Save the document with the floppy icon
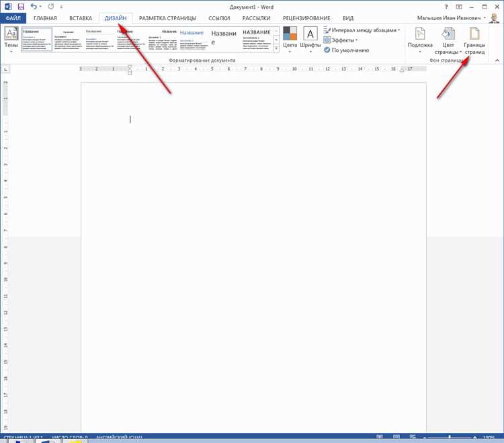504x443 pixels. pos(21,7)
